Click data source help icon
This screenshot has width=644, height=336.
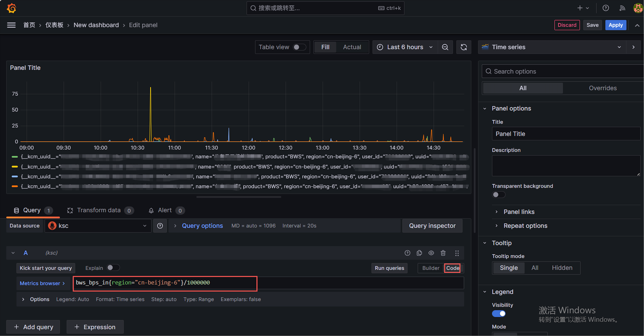[160, 226]
